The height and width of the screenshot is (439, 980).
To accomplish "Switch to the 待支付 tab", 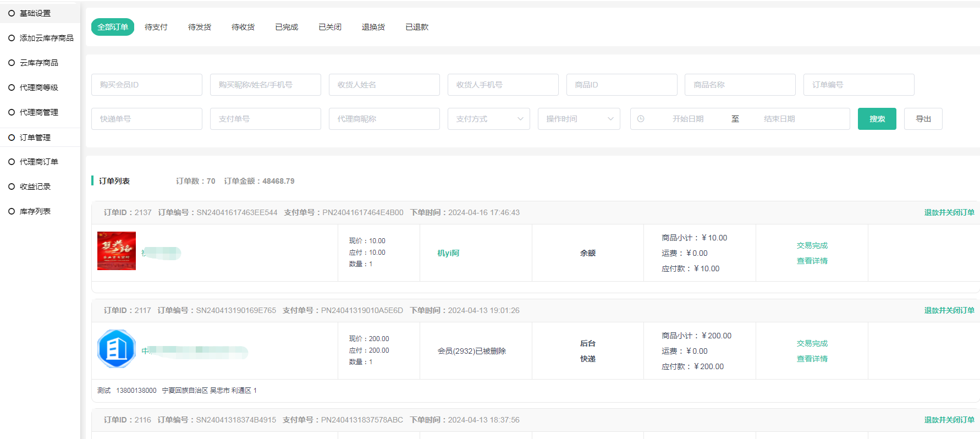I will click(x=156, y=27).
